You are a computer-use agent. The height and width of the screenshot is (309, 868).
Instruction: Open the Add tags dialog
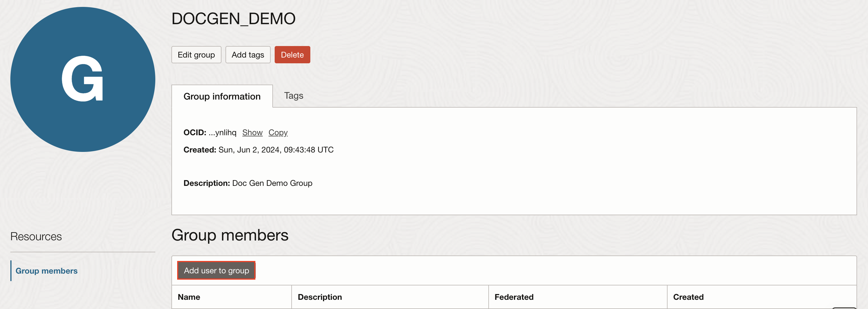pyautogui.click(x=248, y=54)
